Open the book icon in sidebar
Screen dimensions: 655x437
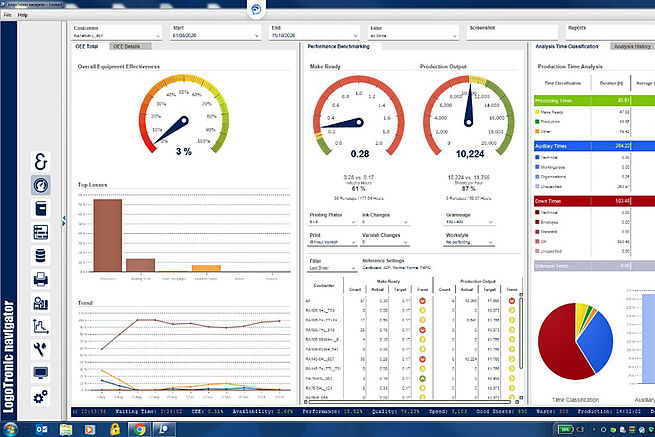point(41,208)
